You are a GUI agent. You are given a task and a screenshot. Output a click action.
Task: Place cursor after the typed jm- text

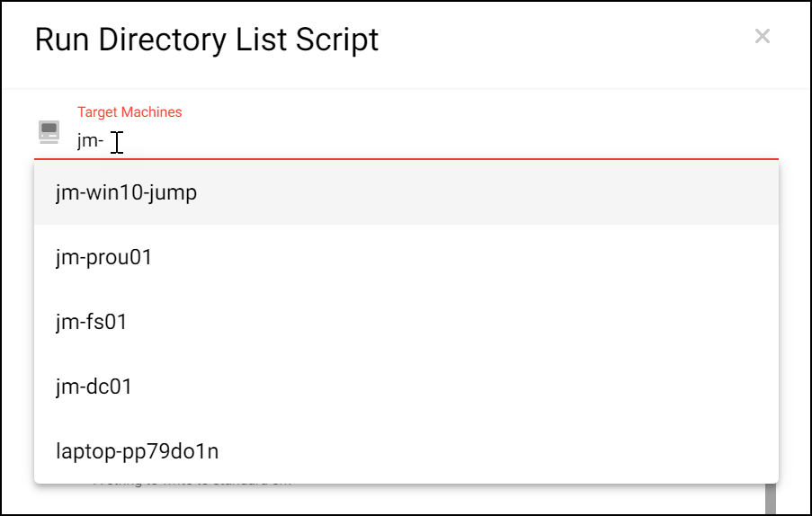[x=104, y=140]
